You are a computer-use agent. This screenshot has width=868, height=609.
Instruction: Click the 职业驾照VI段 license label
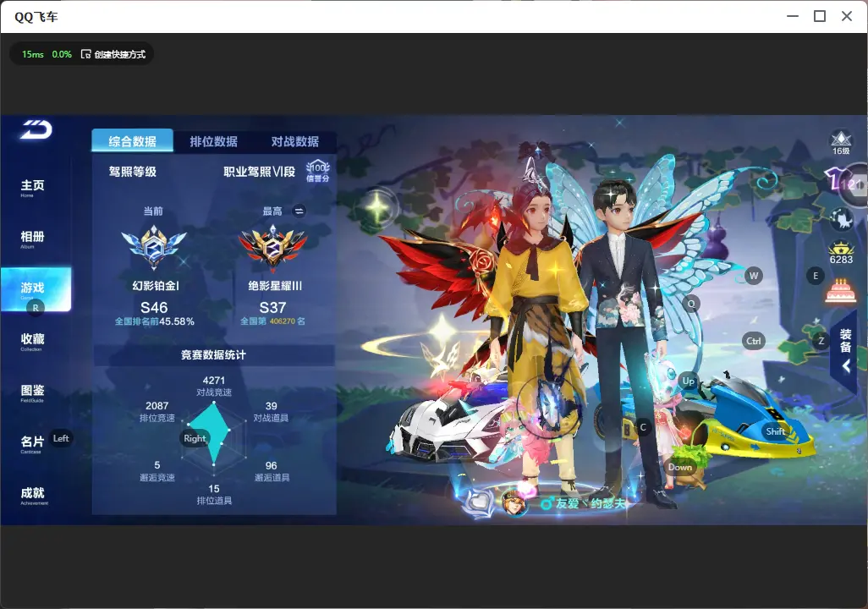[x=259, y=172]
